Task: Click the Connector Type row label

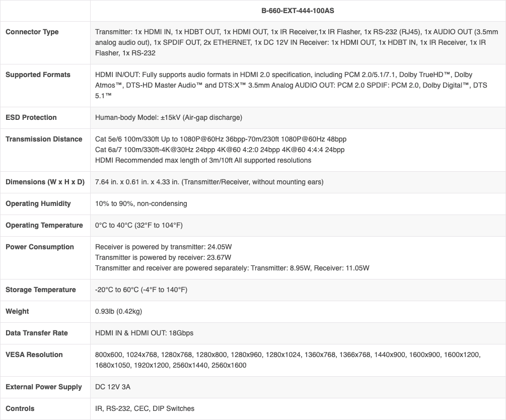Action: 32,32
